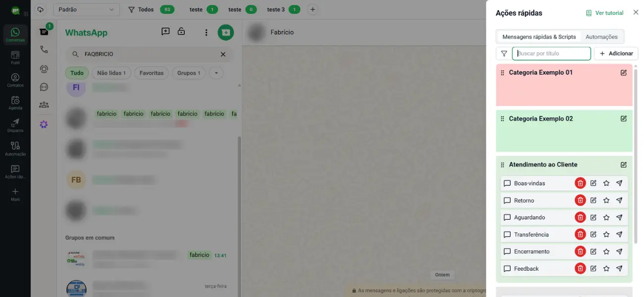Click drag handle of Categoria Exemplo 01
644x297 pixels.
[x=502, y=73]
